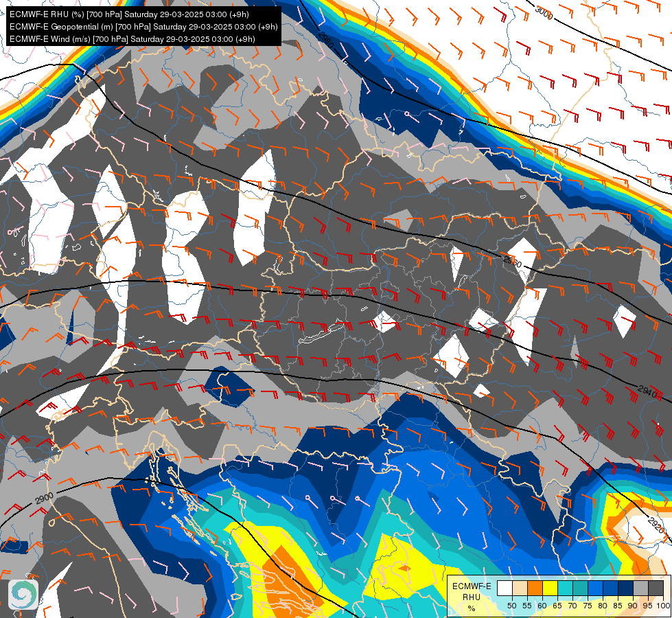Image resolution: width=672 pixels, height=618 pixels.
Task: Pick the beige 50-55% legend swatch
Action: (520, 588)
